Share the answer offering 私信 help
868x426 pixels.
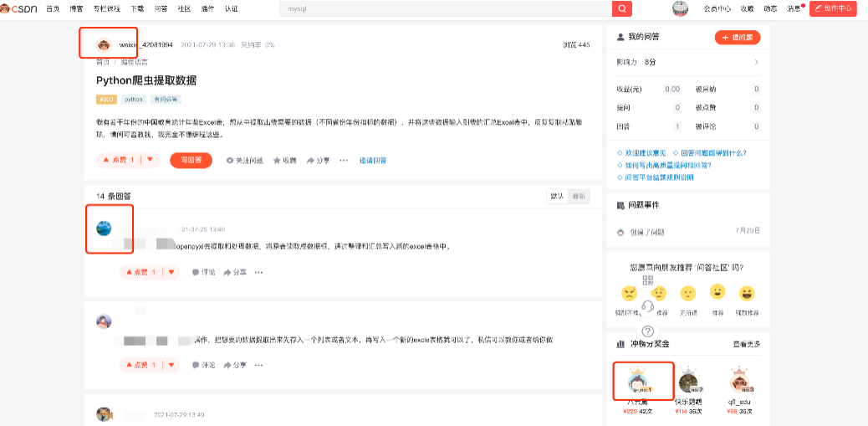tap(235, 365)
